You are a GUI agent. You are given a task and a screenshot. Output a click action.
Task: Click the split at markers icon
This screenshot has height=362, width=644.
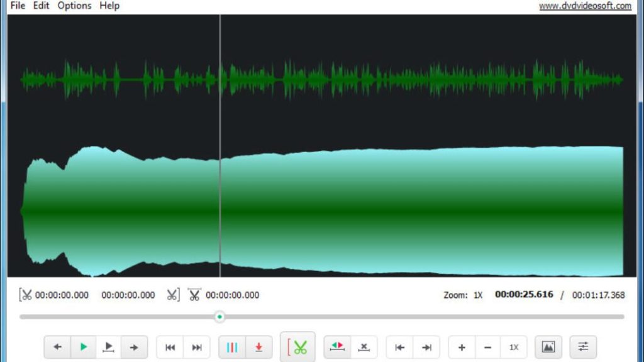pyautogui.click(x=232, y=347)
